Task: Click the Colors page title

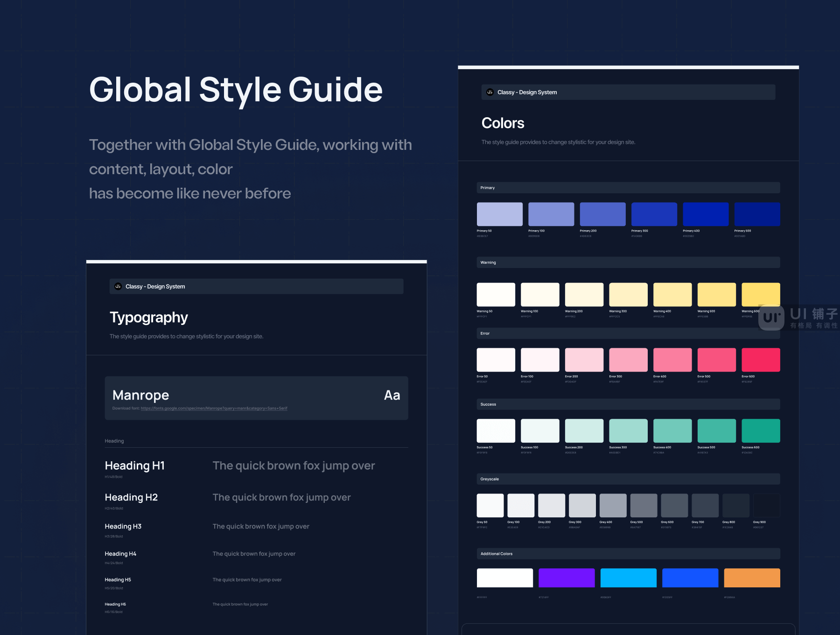Action: tap(503, 123)
